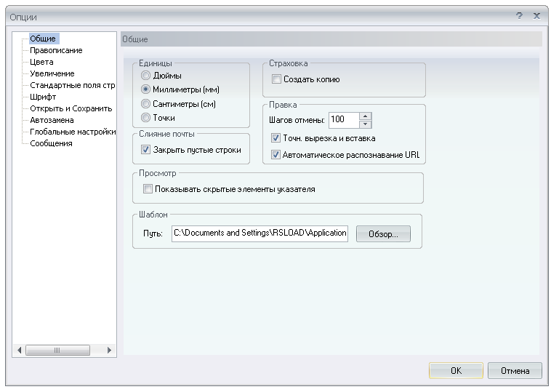Select the Сантиметры (см) units option
551x392 pixels.
(146, 104)
